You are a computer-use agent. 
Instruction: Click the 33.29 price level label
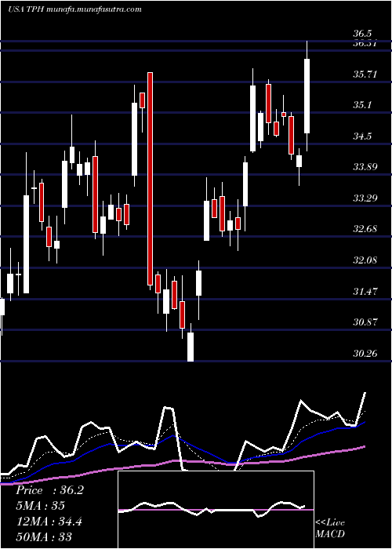pos(365,198)
